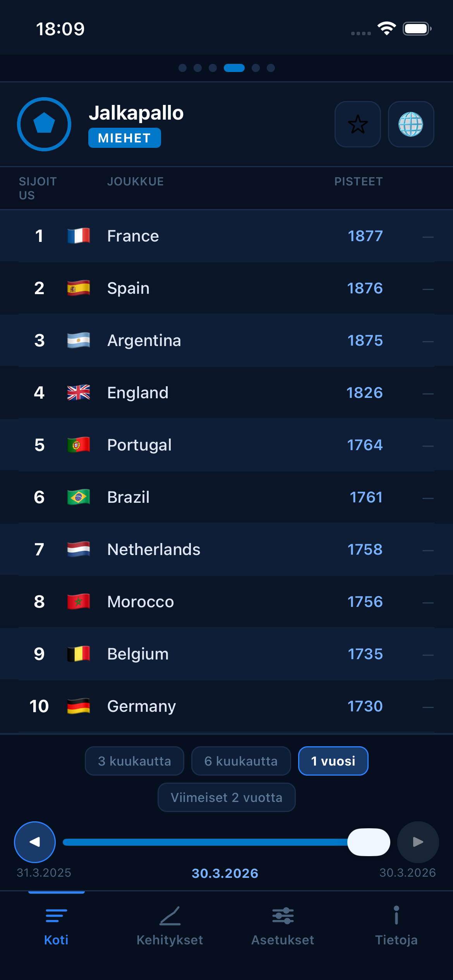Click the France flag icon
Screen dimensions: 453x980
[78, 236]
